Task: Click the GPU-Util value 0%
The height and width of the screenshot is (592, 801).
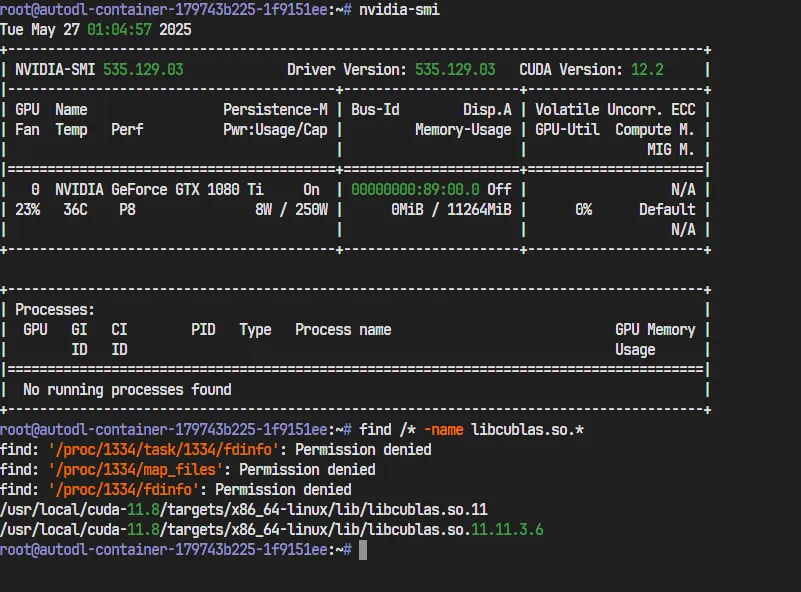Action: click(583, 210)
